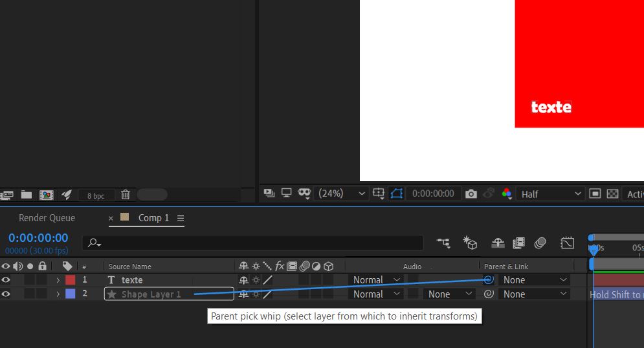Image resolution: width=644 pixels, height=348 pixels.
Task: Open parent dropdown for Shape Layer 1
Action: pyautogui.click(x=535, y=294)
